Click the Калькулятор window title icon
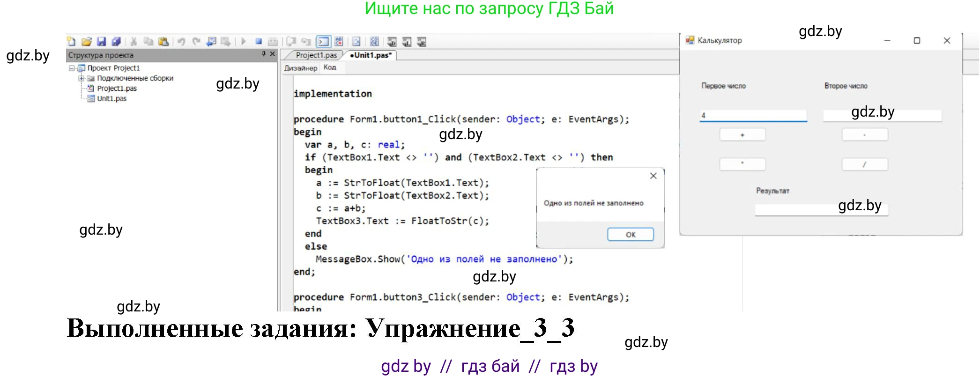 tap(690, 40)
